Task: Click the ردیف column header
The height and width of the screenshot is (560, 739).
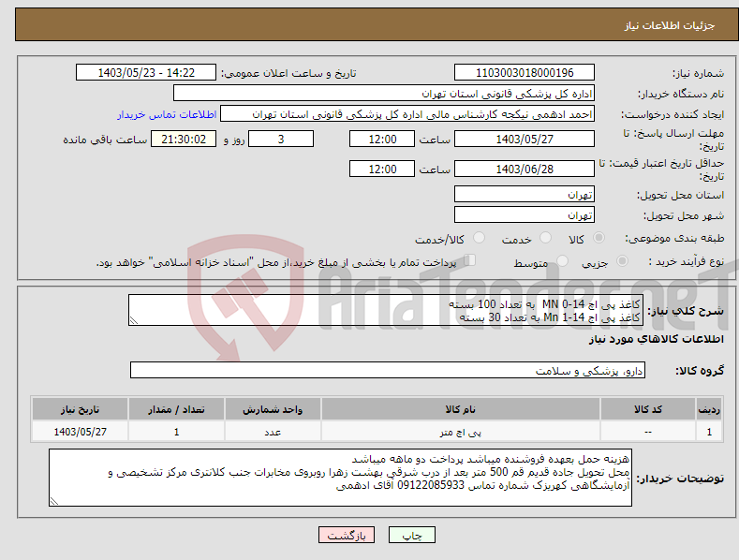Action: point(709,409)
